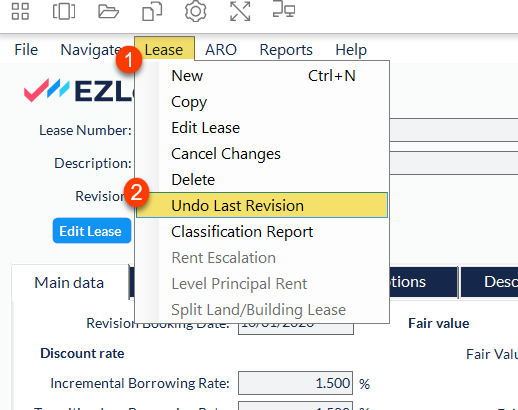Click the copy documents toolbar icon
This screenshot has width=518, height=410.
[152, 11]
